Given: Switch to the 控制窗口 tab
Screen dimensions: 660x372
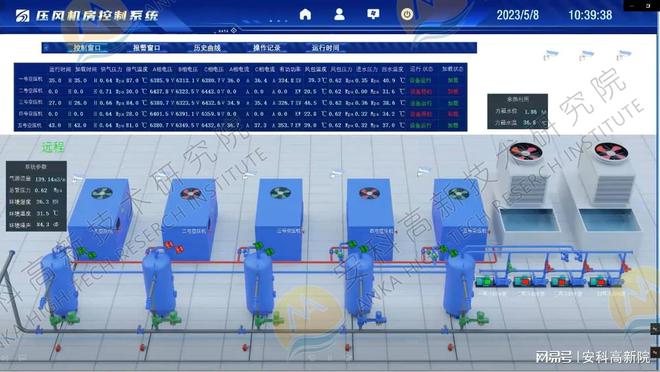Looking at the screenshot, I should tap(87, 48).
